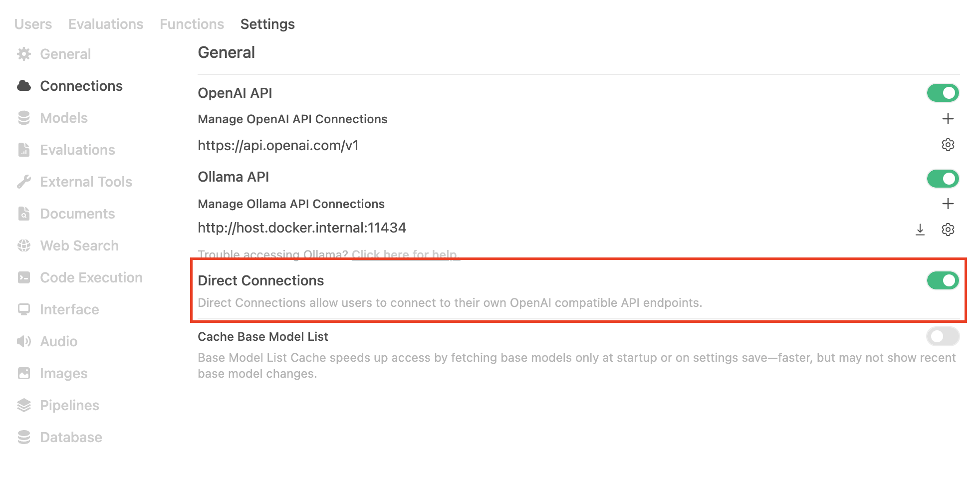Add a new Ollama API connection
This screenshot has height=481, width=980.
948,204
